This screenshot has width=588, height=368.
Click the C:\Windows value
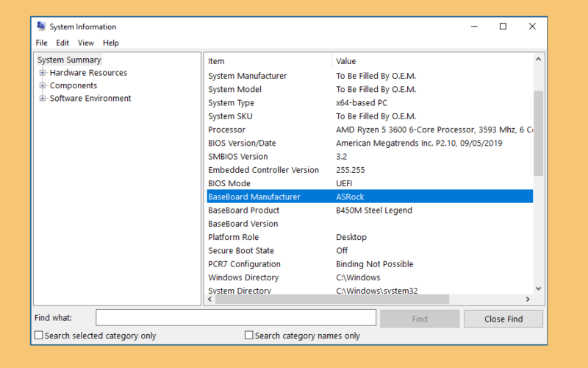pyautogui.click(x=358, y=277)
